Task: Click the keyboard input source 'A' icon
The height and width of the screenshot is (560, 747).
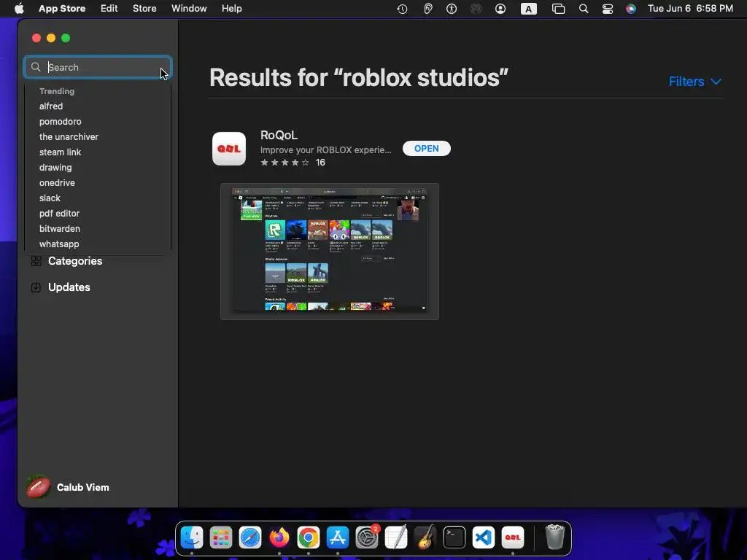Action: tap(528, 9)
